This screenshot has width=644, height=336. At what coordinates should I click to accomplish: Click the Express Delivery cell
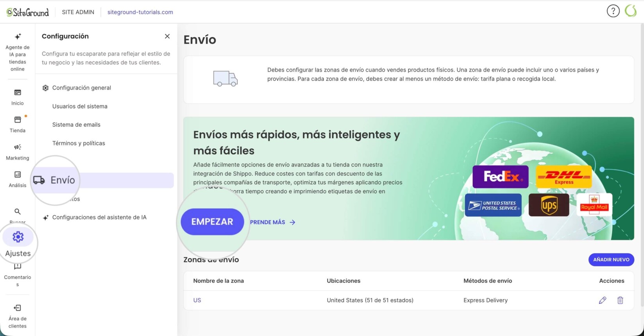486,300
